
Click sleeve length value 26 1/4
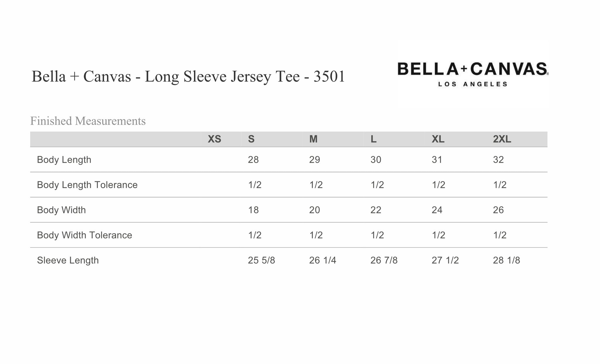pyautogui.click(x=323, y=260)
